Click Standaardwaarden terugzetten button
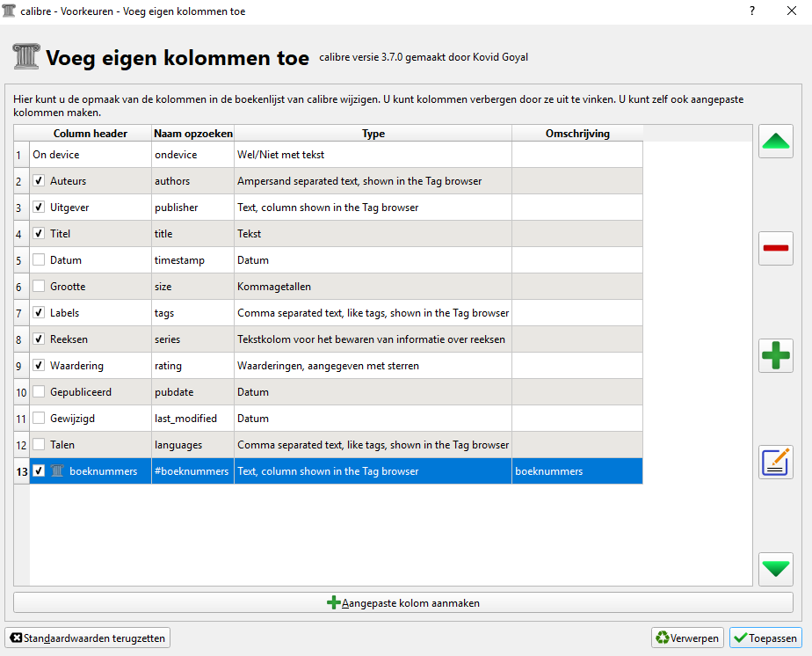The width and height of the screenshot is (812, 656). click(x=88, y=638)
